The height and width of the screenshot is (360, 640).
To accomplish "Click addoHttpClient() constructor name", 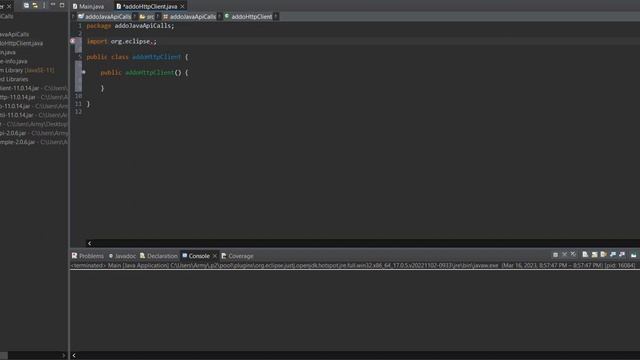I will (x=149, y=72).
